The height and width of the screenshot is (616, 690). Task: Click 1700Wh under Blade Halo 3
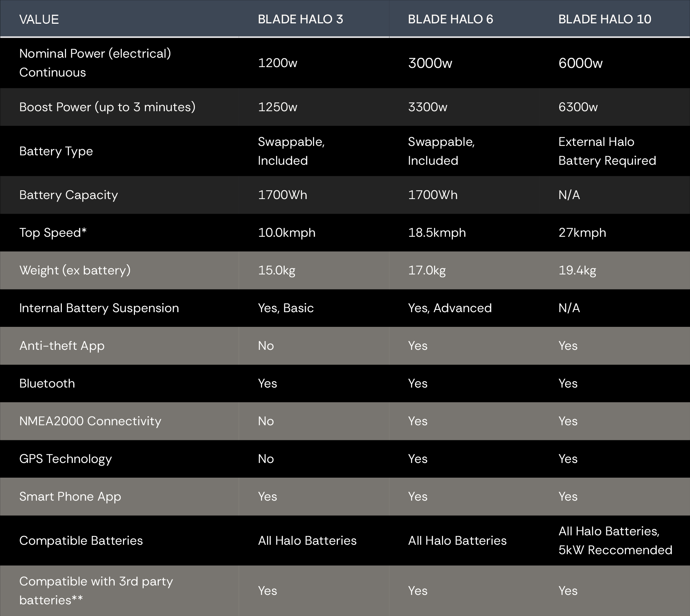(282, 195)
